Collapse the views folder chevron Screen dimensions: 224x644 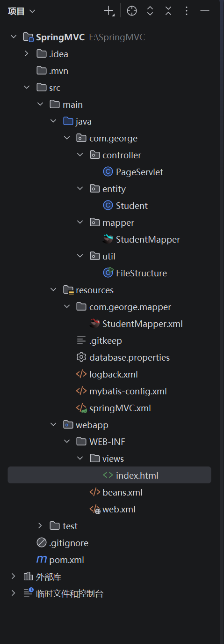(x=79, y=459)
